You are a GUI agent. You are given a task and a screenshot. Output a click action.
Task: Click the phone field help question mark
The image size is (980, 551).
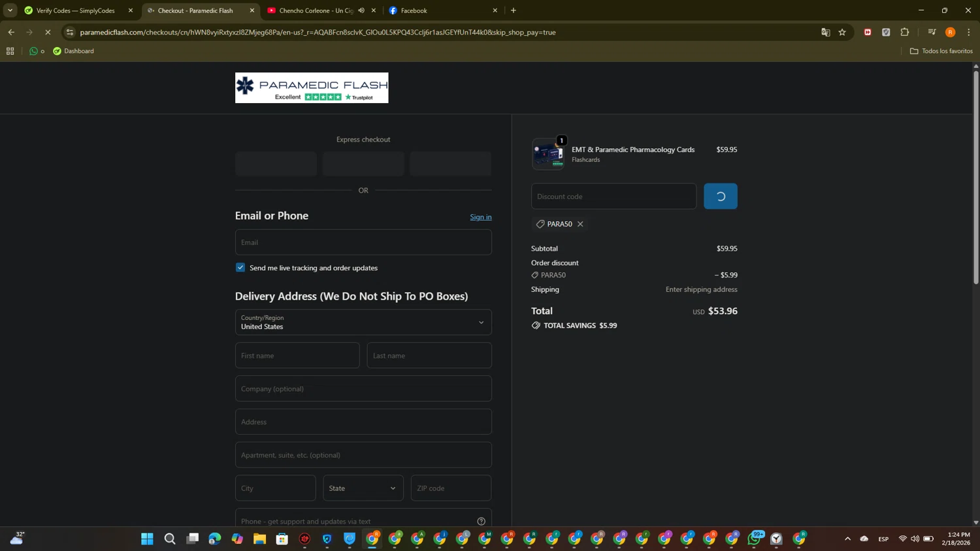pos(482,521)
